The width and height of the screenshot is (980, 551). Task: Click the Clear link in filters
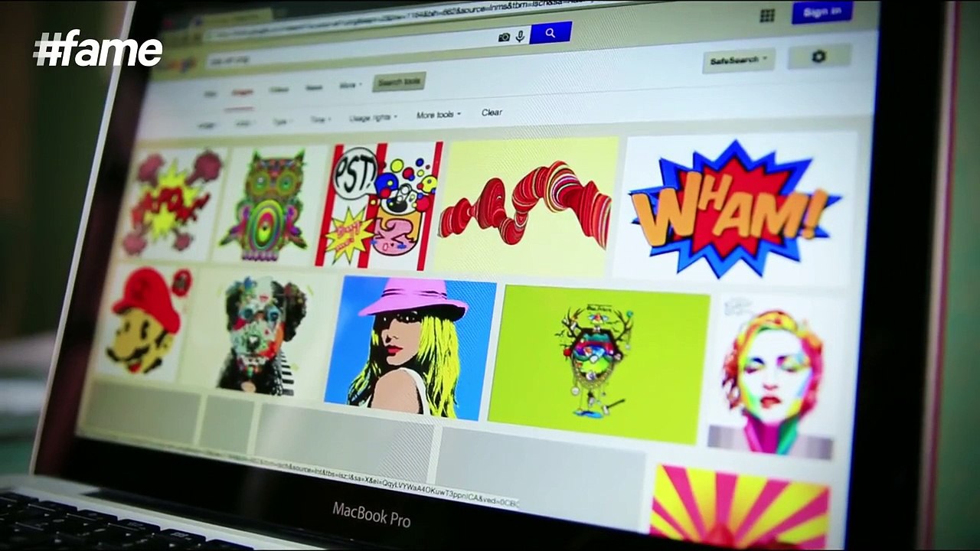492,112
